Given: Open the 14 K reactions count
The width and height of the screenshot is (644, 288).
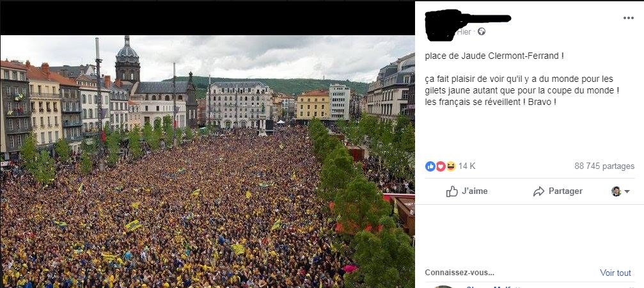Looking at the screenshot, I should [467, 166].
